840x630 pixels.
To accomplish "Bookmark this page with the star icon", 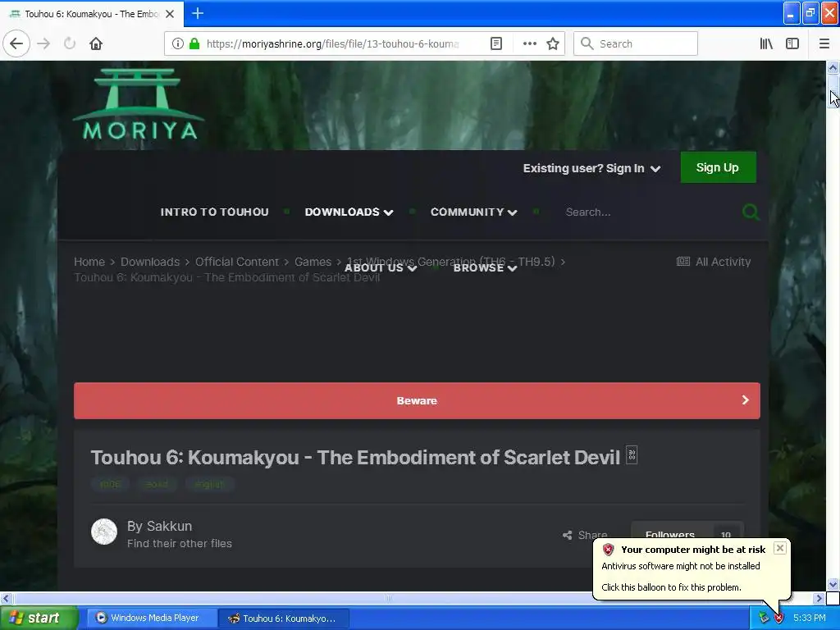I will coord(553,43).
